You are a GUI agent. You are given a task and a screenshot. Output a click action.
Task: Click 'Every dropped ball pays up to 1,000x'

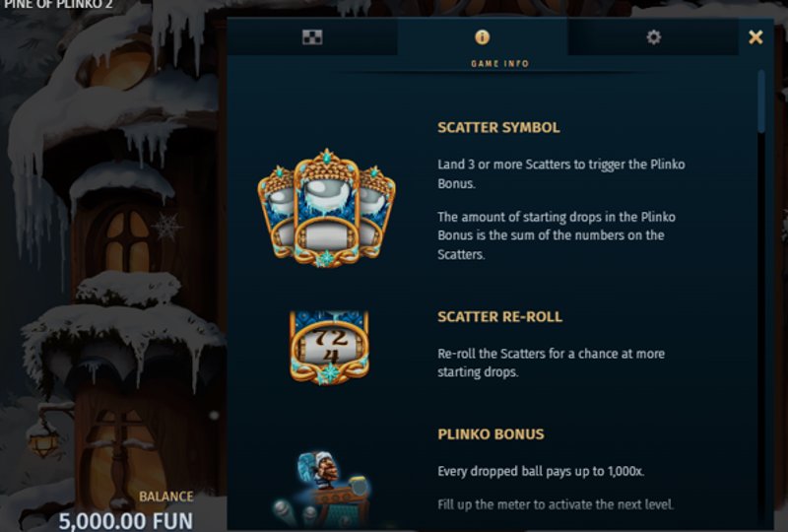[x=541, y=471]
